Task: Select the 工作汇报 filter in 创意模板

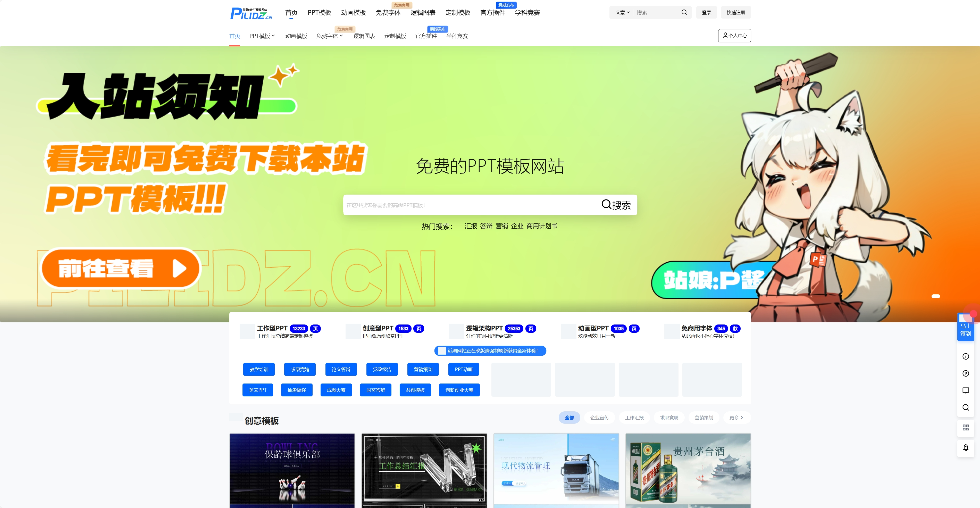Action: pos(634,418)
